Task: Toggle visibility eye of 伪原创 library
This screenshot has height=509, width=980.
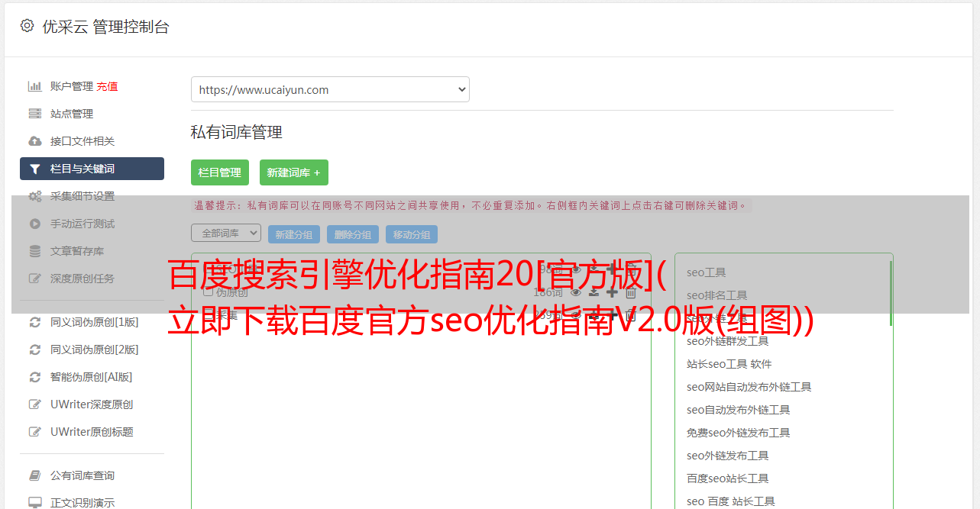Action: 576,292
